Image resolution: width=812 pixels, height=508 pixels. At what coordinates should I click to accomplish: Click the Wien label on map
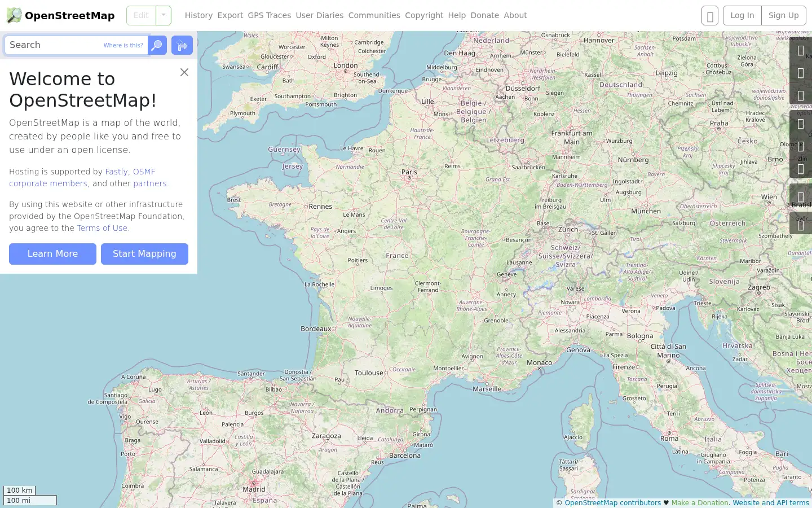[x=769, y=197]
